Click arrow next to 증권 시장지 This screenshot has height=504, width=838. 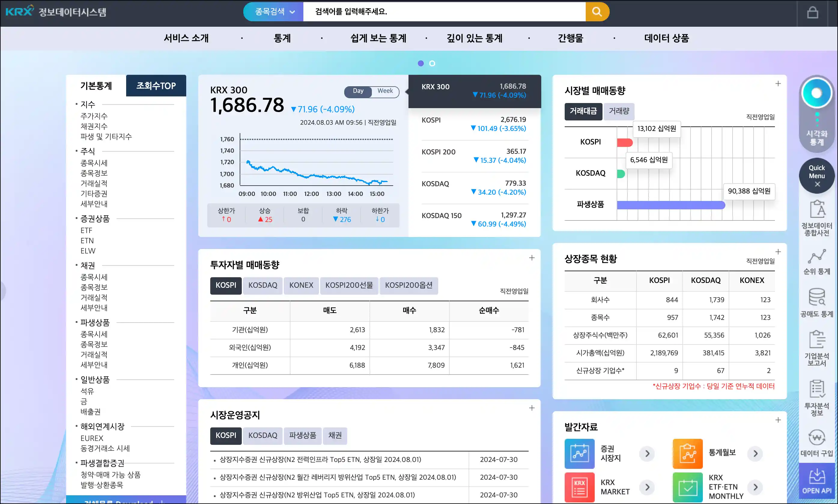click(647, 454)
